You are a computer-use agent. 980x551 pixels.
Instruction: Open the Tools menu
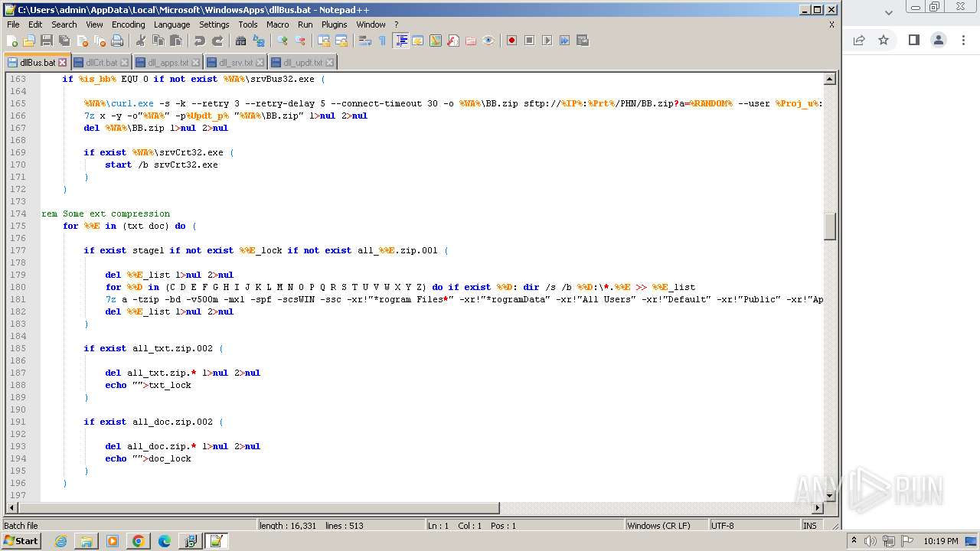coord(248,24)
